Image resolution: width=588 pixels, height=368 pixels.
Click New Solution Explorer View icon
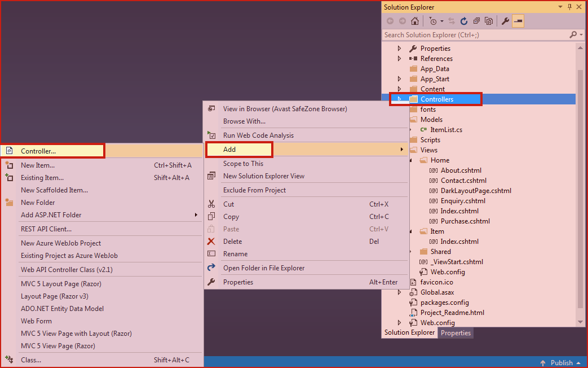coord(211,176)
